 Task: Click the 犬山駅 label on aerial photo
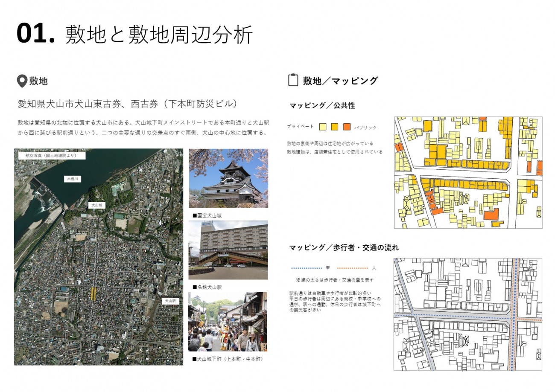[170, 301]
